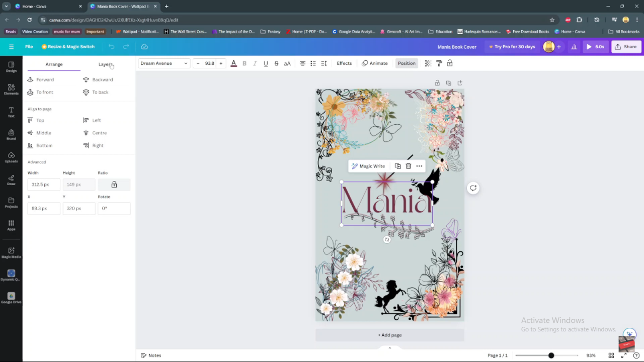Viewport: 644px width, 362px height.
Task: Open the Animate panel
Action: click(375, 63)
